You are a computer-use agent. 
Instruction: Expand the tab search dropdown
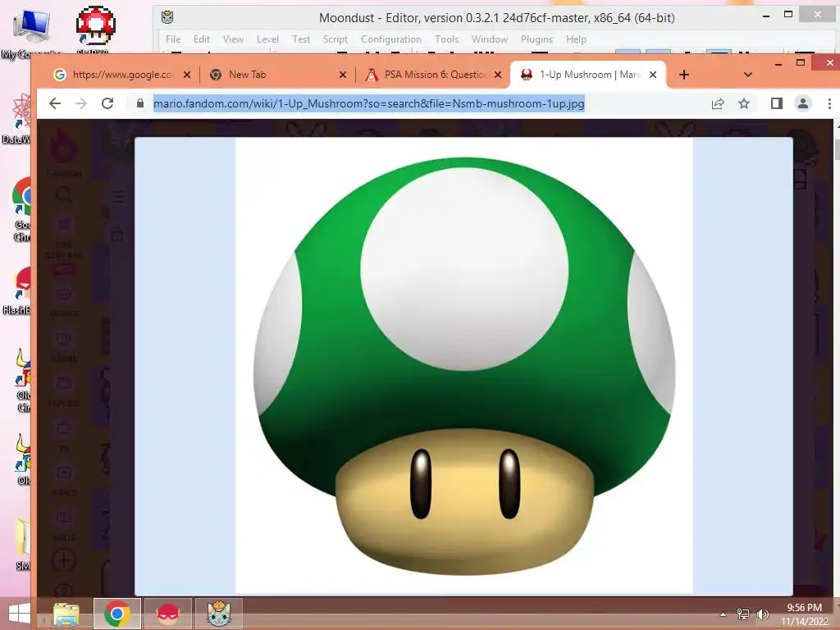tap(748, 75)
